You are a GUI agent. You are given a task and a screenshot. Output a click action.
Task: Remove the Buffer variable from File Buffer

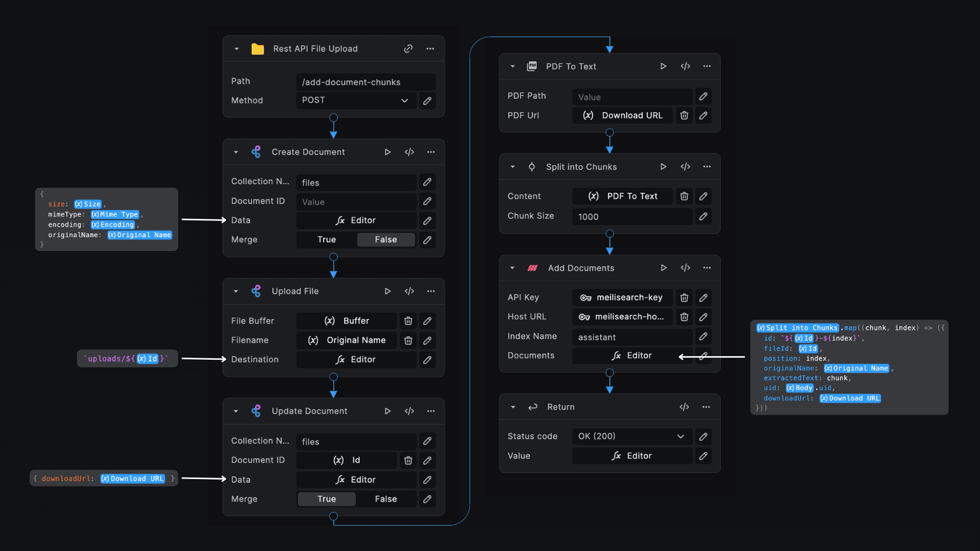(408, 321)
